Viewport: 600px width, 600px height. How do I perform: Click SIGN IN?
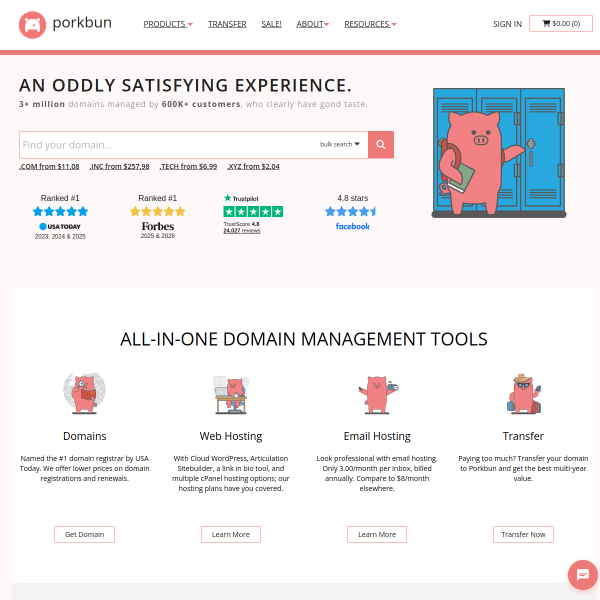click(507, 24)
